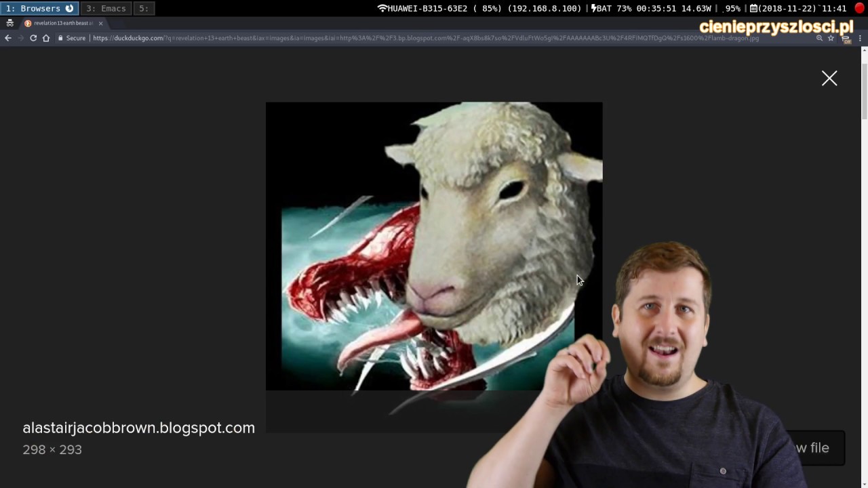Screen dimensions: 868x488
Task: Click the 95% volume status text
Action: click(x=732, y=8)
